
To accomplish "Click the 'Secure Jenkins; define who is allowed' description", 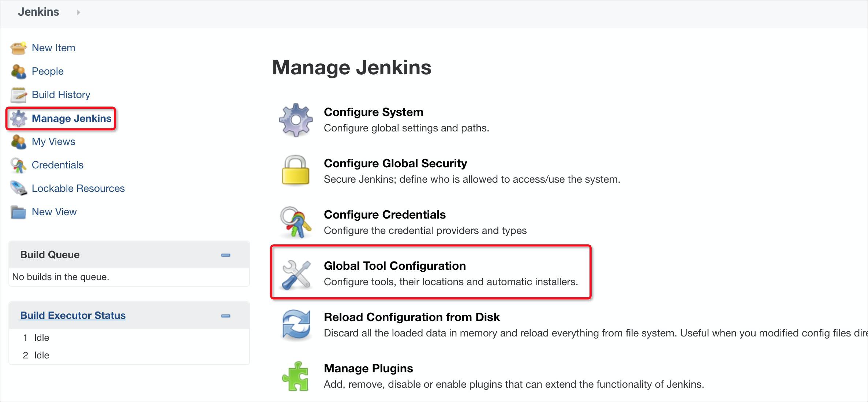I will (472, 179).
